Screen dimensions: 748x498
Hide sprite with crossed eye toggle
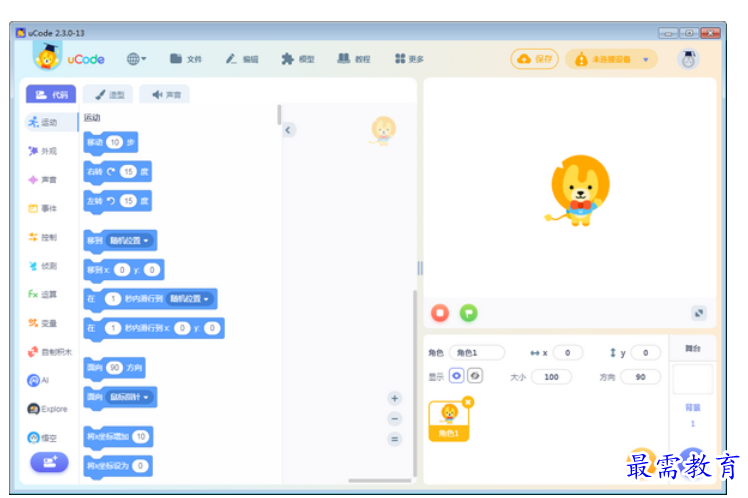coord(475,376)
